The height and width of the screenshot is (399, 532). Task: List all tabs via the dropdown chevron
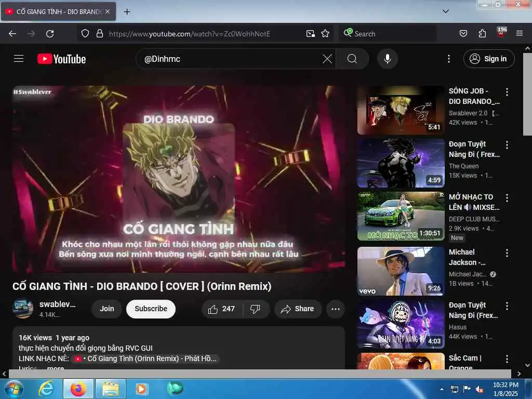[x=446, y=11]
